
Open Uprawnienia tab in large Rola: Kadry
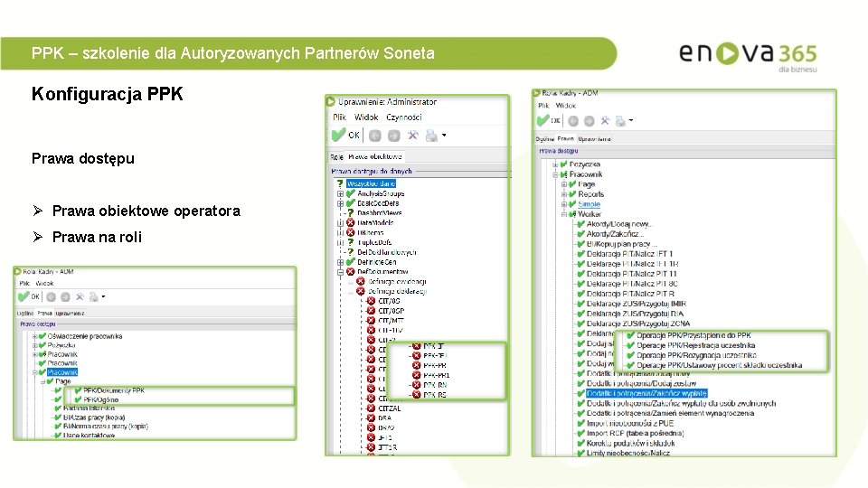point(594,139)
